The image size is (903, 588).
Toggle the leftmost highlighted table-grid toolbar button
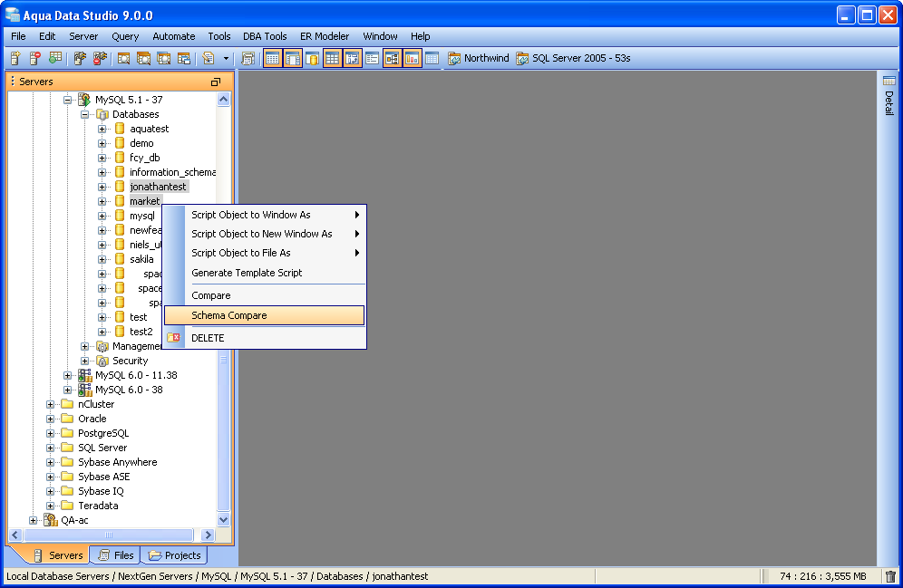pos(272,58)
